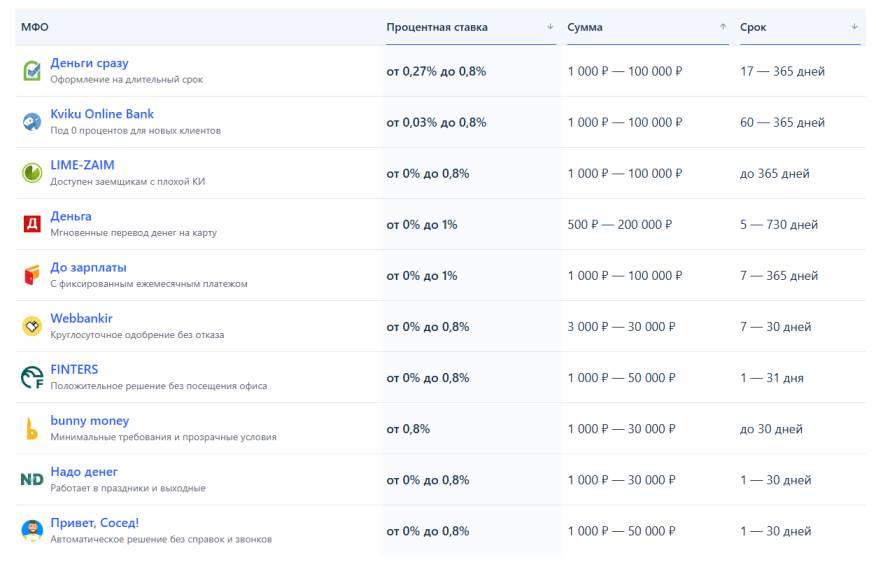Screen dimensions: 876x569
Task: Click the bunny money logo icon
Action: tap(32, 429)
